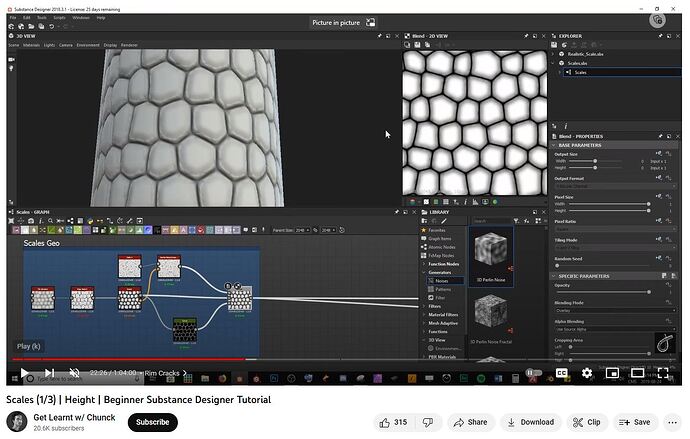This screenshot has height=439, width=690.
Task: Select the final blend node in Scales Geo frame
Action: 240,299
